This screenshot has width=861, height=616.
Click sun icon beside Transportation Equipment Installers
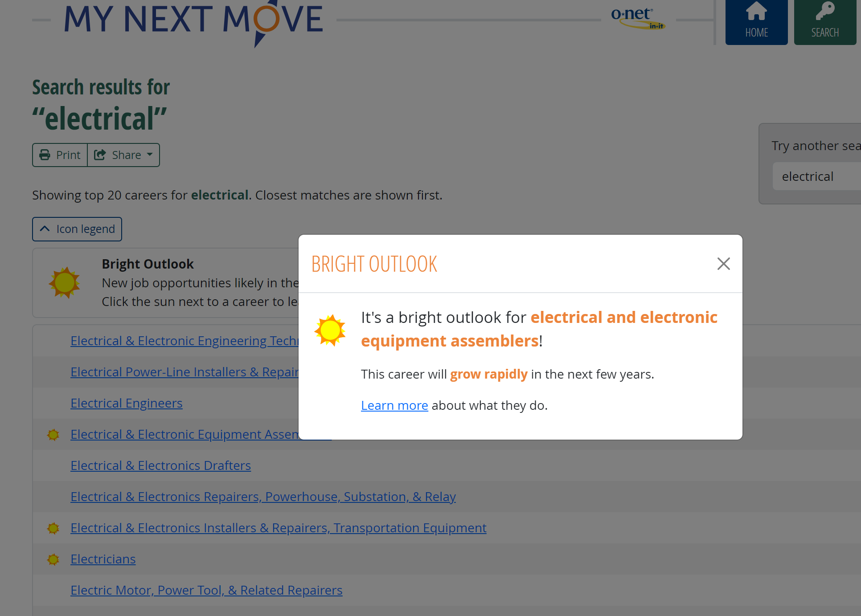click(53, 528)
